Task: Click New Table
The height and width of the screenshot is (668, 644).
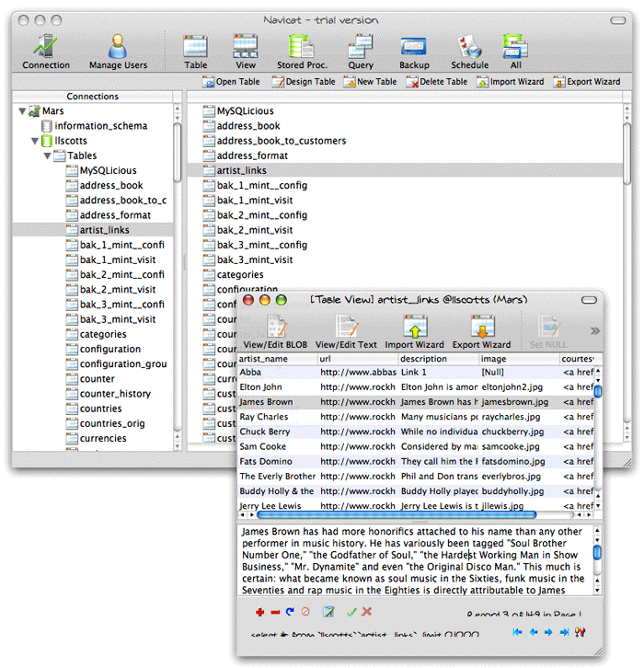Action: [x=370, y=81]
